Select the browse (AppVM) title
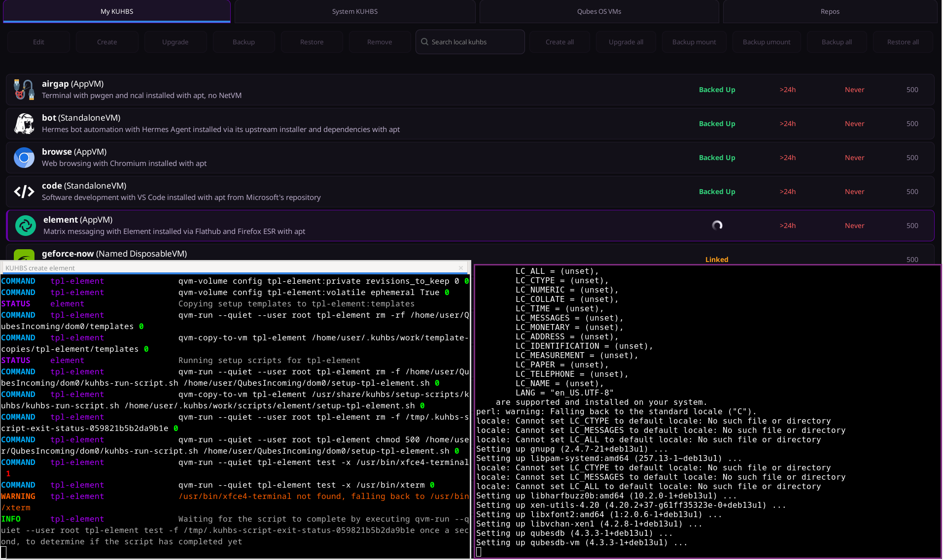This screenshot has width=943, height=560. click(74, 152)
